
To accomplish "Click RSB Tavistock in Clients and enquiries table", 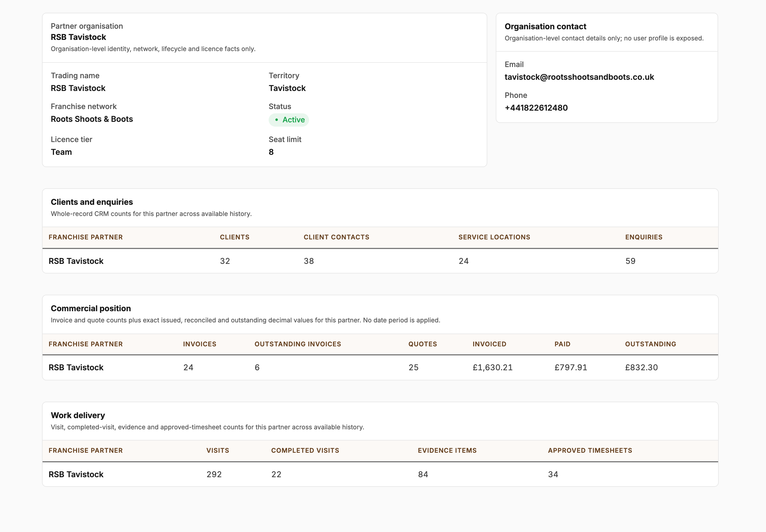I will click(x=76, y=261).
